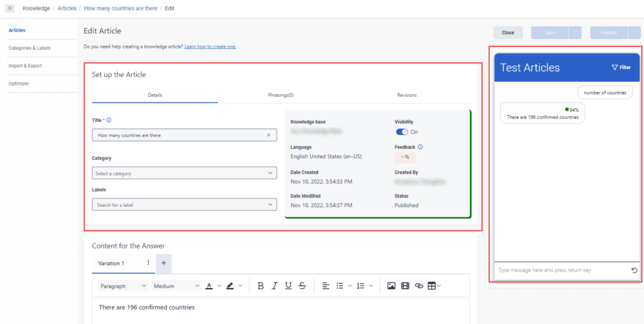Apply bold formatting in editor toolbar
Screen dimensions: 644x324
pos(261,286)
